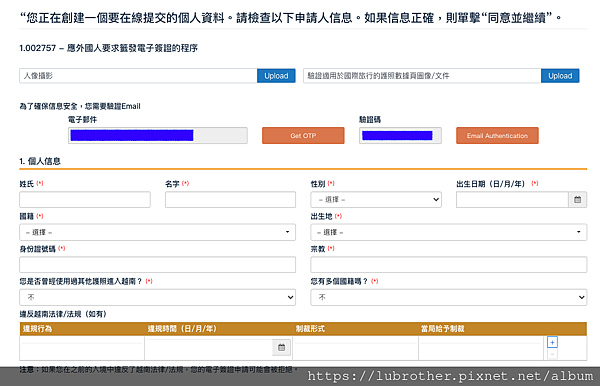Click the Get OTP button
This screenshot has height=386, width=600.
(x=303, y=135)
